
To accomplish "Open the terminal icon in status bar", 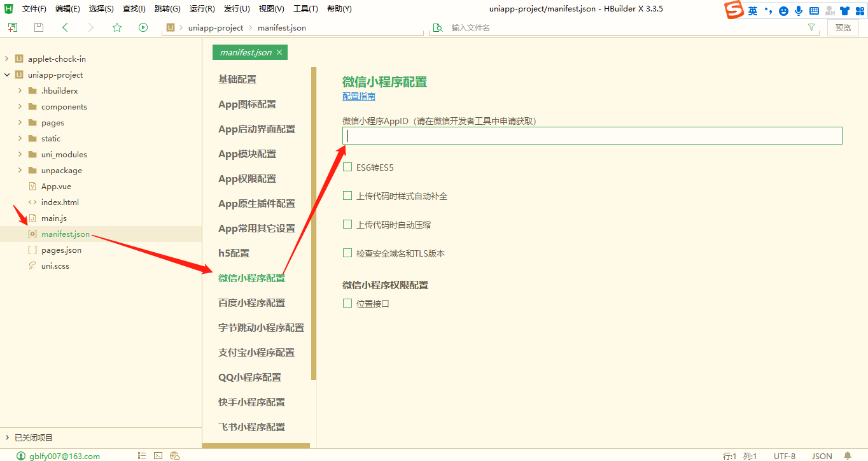I will coord(158,456).
